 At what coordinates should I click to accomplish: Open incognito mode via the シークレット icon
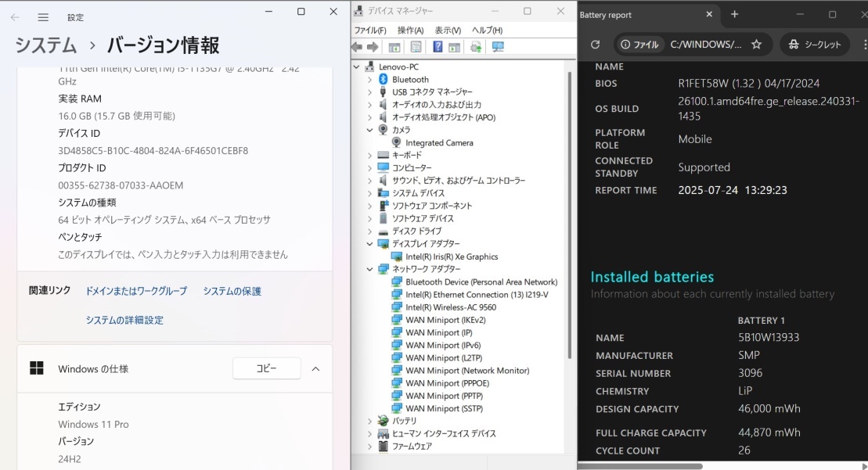click(814, 45)
